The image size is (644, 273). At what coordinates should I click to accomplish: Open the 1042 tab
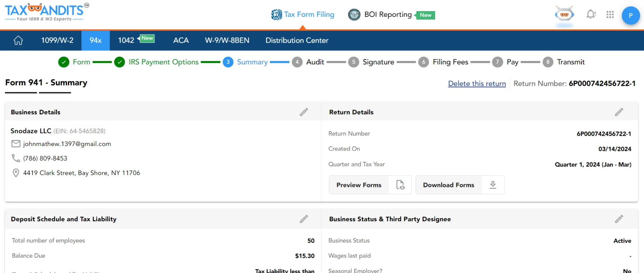[x=126, y=40]
